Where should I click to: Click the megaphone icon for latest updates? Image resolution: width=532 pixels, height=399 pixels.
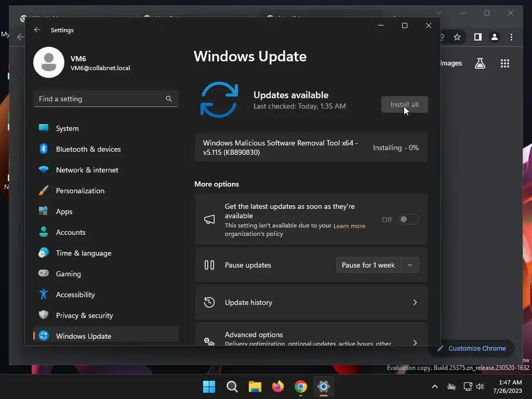[x=209, y=219]
